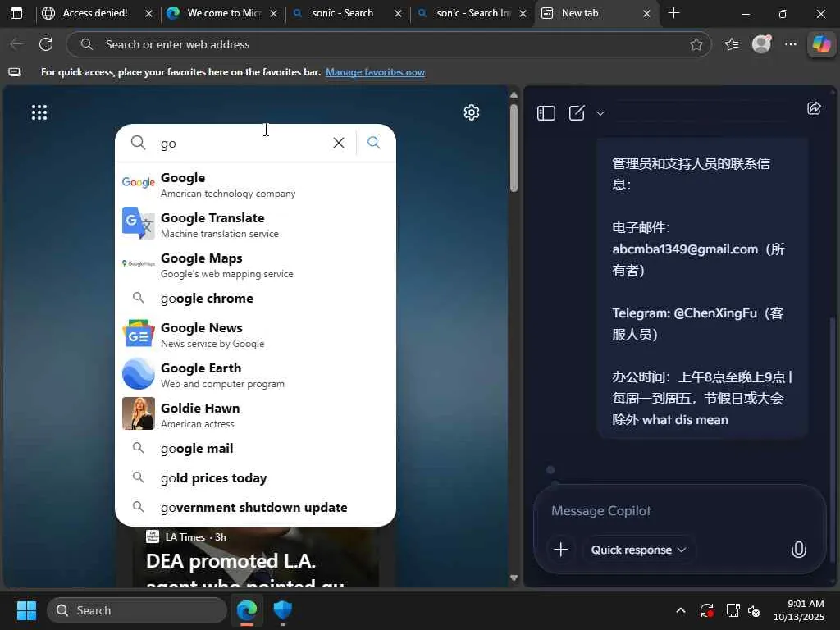The height and width of the screenshot is (630, 840).
Task: Open the network tray icon
Action: tap(733, 610)
